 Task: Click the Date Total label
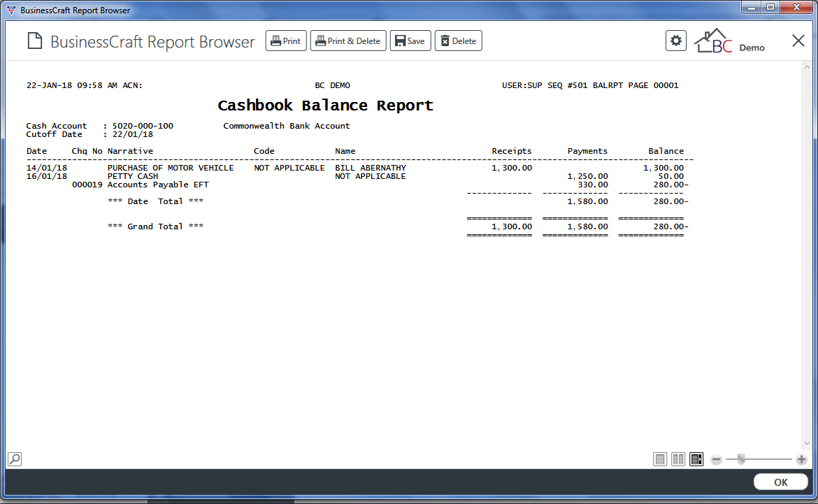pyautogui.click(x=155, y=201)
